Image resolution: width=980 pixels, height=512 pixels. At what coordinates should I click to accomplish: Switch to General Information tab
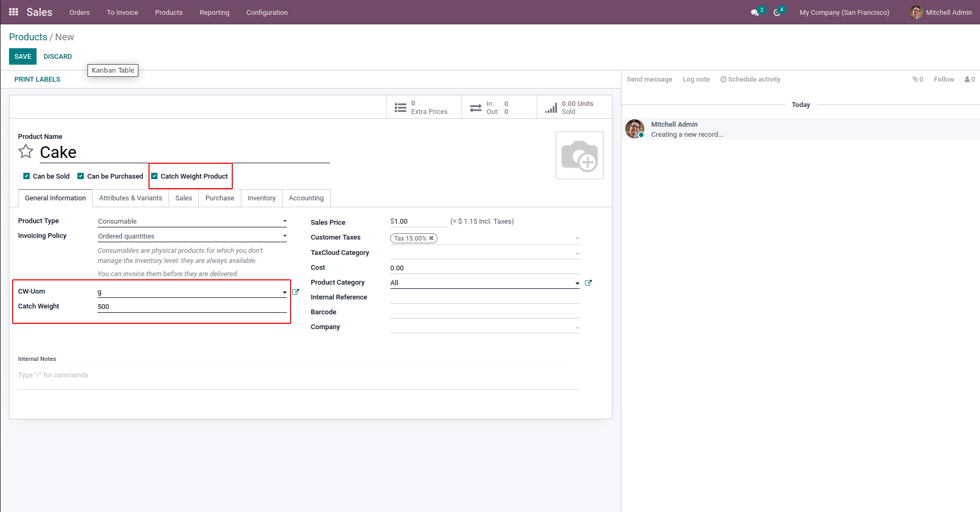pos(55,198)
